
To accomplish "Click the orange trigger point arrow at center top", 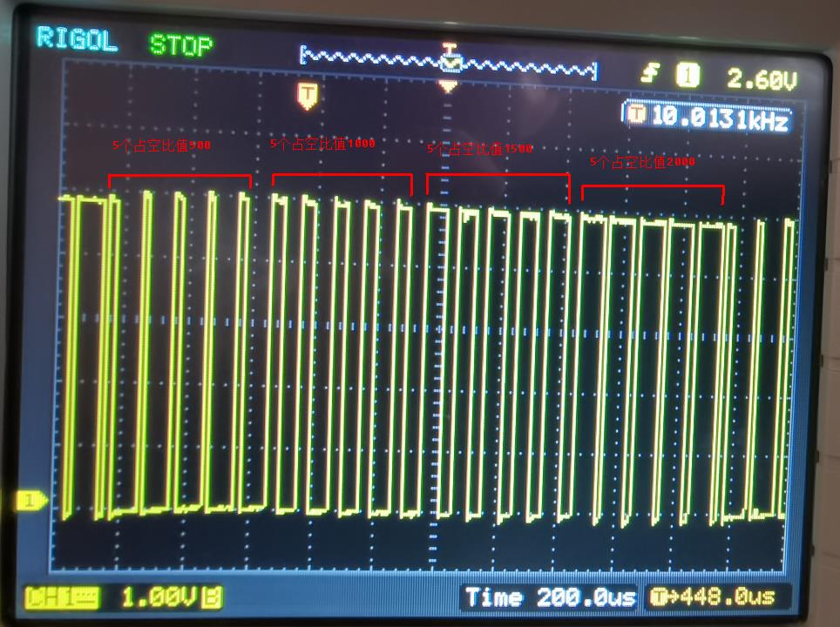I will coord(448,85).
